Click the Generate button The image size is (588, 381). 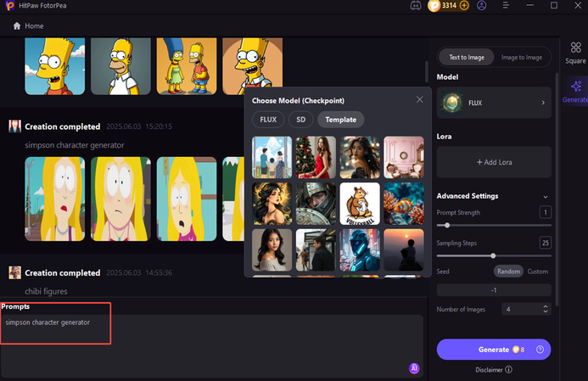[494, 350]
